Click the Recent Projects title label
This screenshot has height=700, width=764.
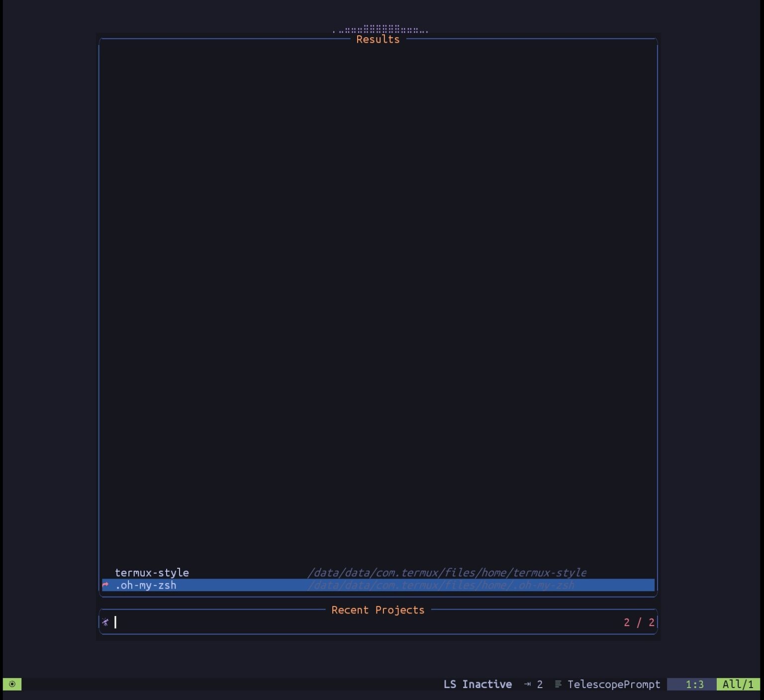[378, 610]
